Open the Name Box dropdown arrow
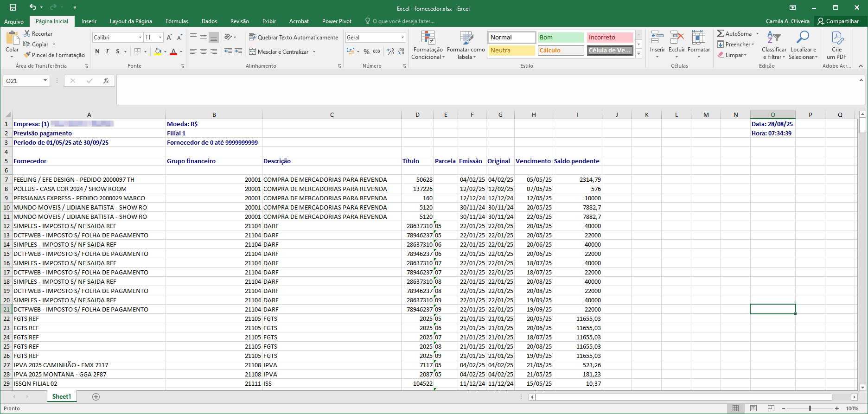 tap(45, 81)
